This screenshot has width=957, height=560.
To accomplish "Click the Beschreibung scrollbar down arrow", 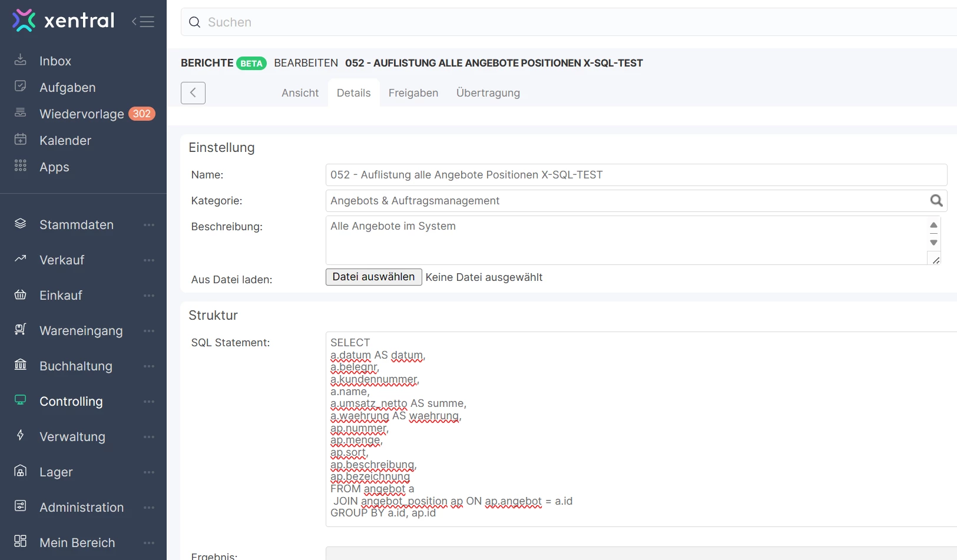I will tap(933, 243).
